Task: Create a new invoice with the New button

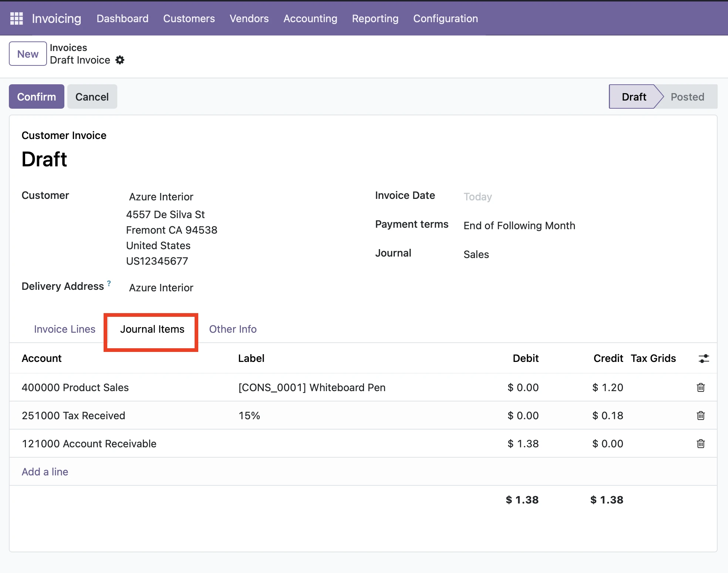Action: pyautogui.click(x=27, y=53)
